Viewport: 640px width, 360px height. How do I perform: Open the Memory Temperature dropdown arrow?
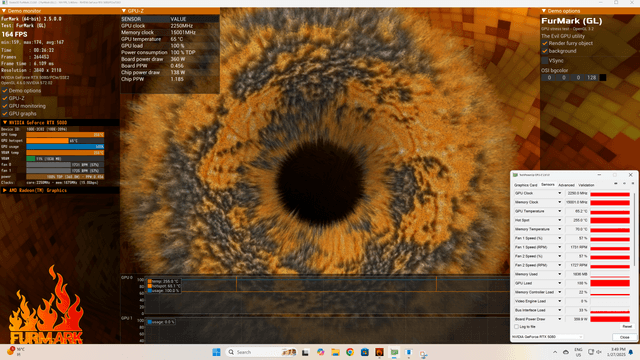pyautogui.click(x=560, y=229)
